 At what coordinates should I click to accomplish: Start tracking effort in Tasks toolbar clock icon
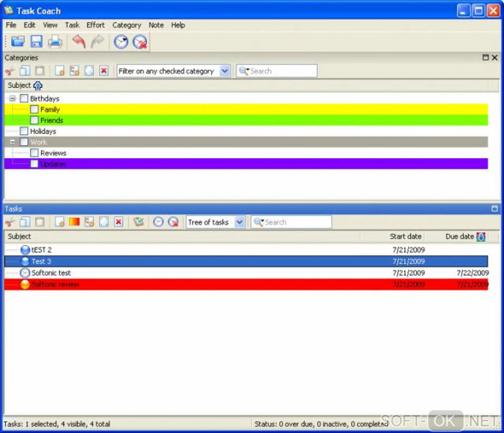158,222
